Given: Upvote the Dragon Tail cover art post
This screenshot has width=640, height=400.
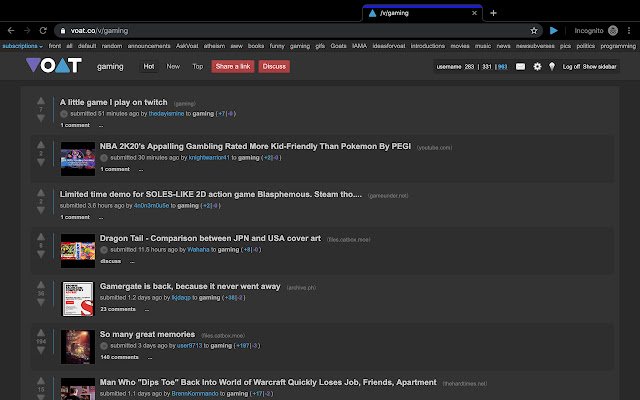Looking at the screenshot, I should pos(41,237).
